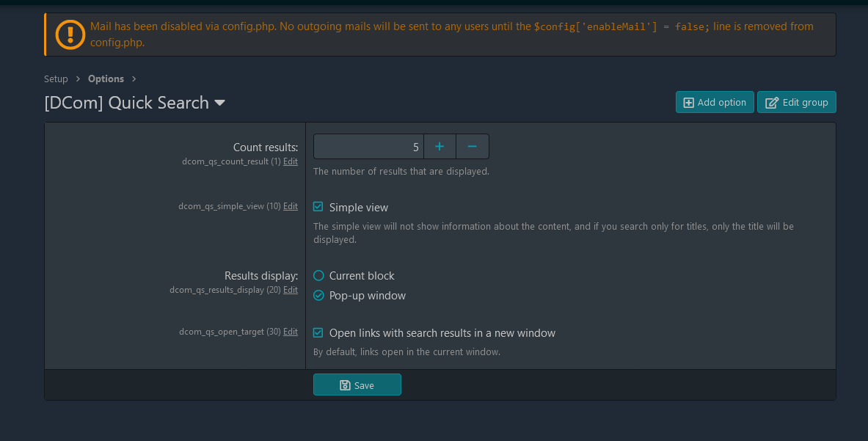The image size is (868, 441).
Task: Toggle the Simple view checkbox
Action: [x=318, y=208]
